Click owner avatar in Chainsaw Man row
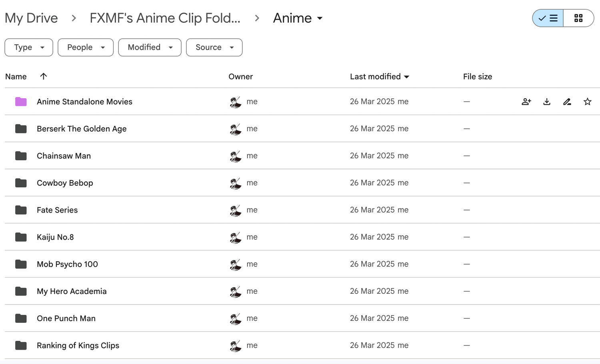The image size is (600, 364). [236, 156]
